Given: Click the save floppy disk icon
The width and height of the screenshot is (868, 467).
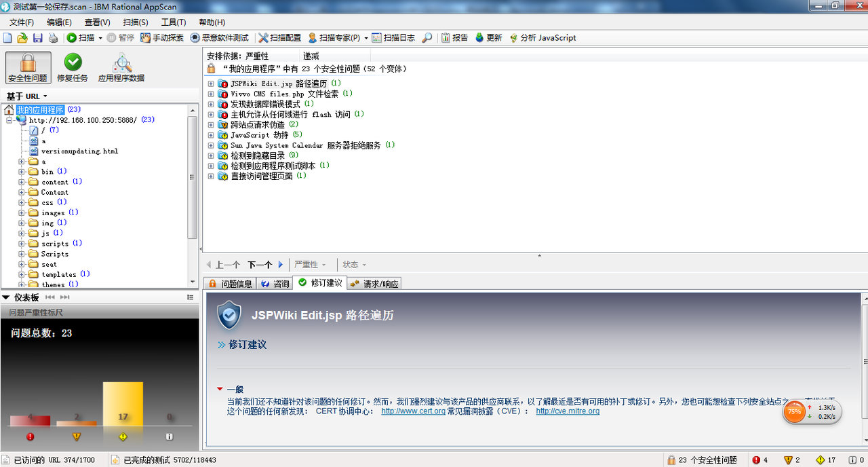Looking at the screenshot, I should pos(38,38).
